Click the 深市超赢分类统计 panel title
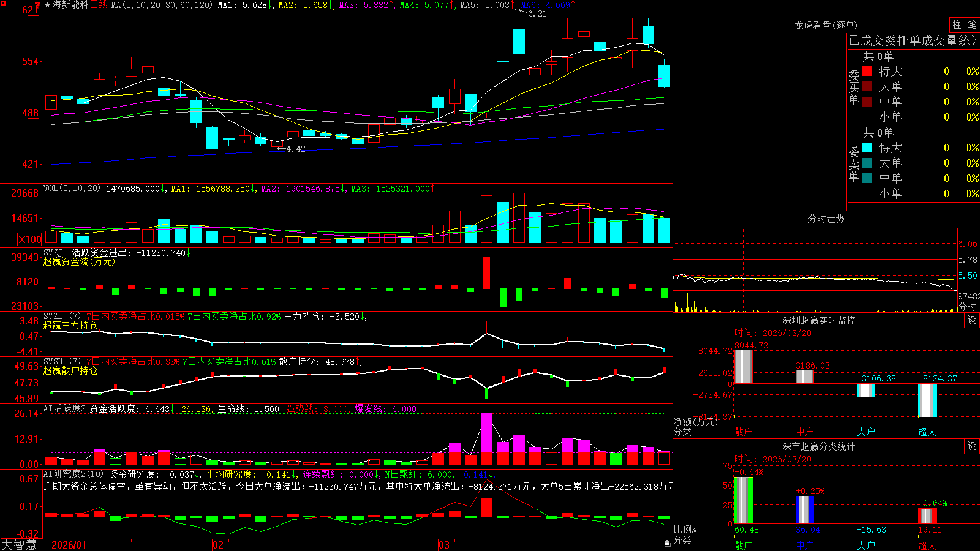 (x=819, y=446)
